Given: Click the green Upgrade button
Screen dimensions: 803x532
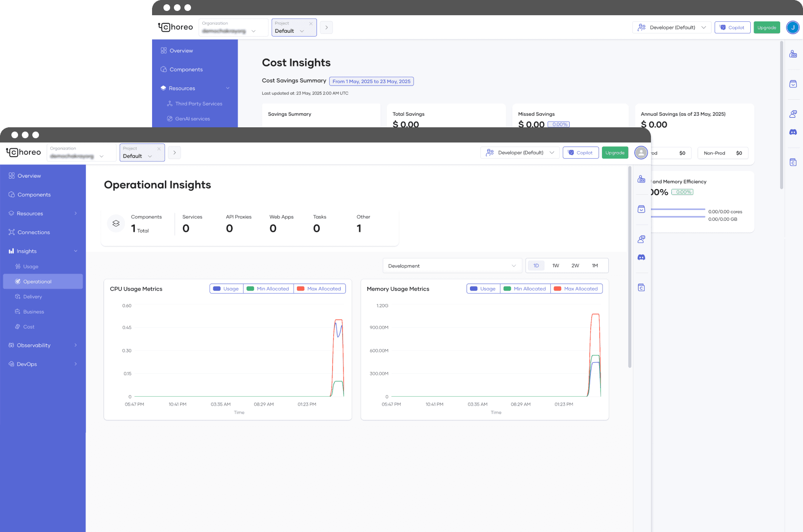Looking at the screenshot, I should pyautogui.click(x=615, y=152).
